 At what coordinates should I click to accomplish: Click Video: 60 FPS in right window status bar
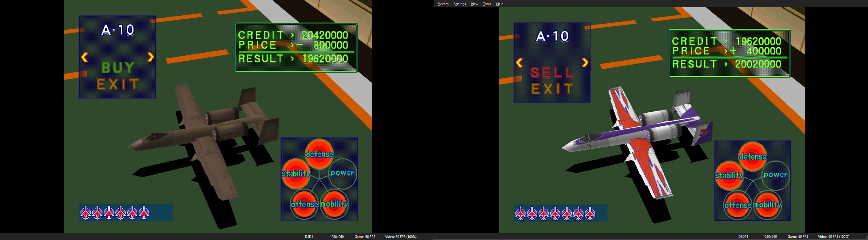tap(834, 237)
